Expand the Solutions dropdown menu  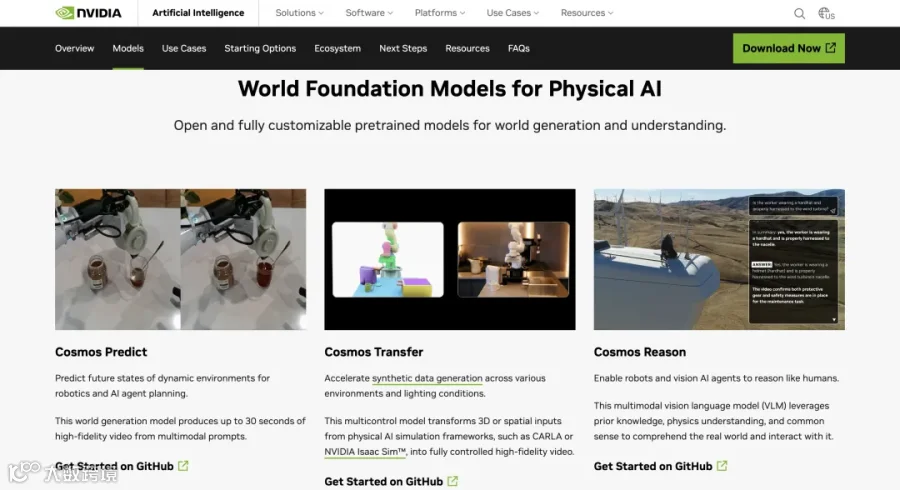click(299, 13)
